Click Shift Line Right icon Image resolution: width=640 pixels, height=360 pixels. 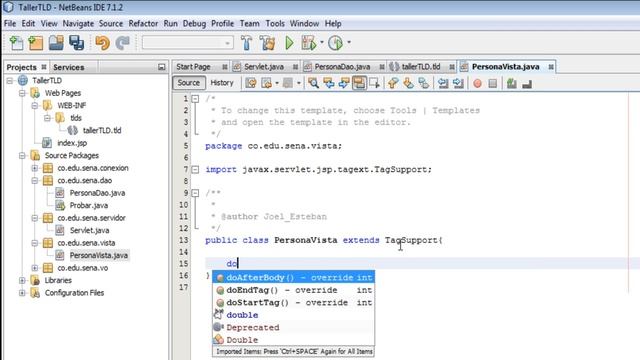458,83
